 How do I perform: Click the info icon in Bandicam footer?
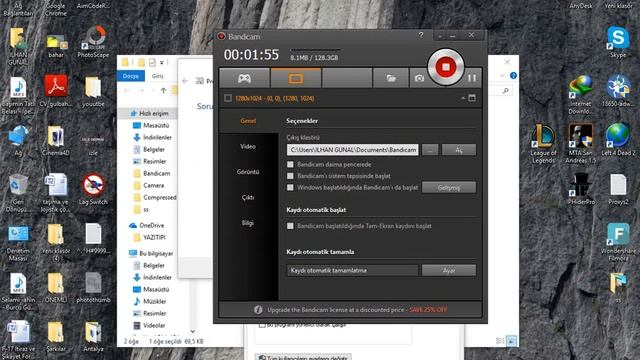point(258,310)
